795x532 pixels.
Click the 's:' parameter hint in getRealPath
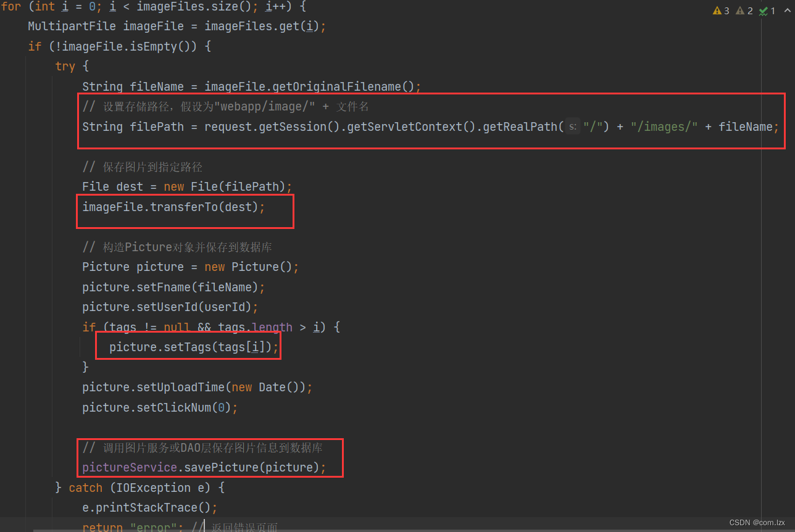point(573,127)
